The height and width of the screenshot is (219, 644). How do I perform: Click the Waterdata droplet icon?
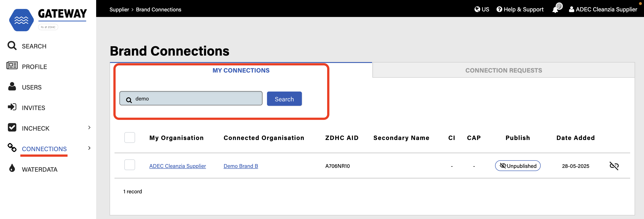12,168
